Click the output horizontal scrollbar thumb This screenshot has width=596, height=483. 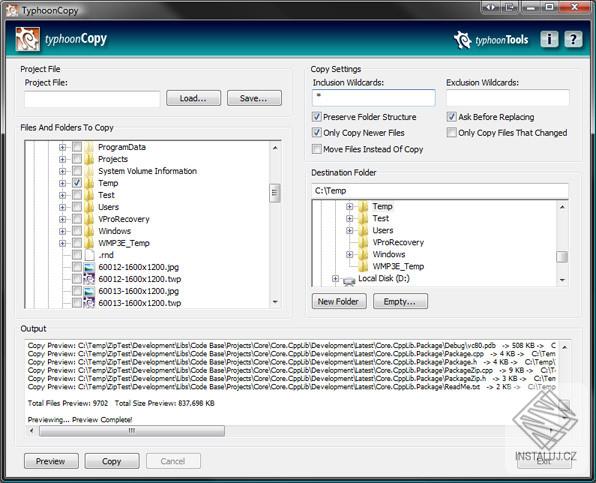132,431
